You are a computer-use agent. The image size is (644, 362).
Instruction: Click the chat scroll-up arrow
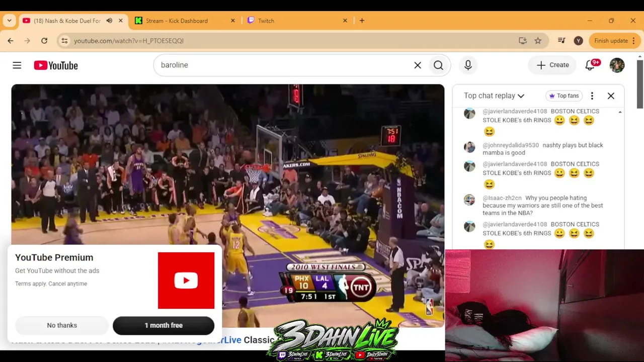pyautogui.click(x=620, y=112)
